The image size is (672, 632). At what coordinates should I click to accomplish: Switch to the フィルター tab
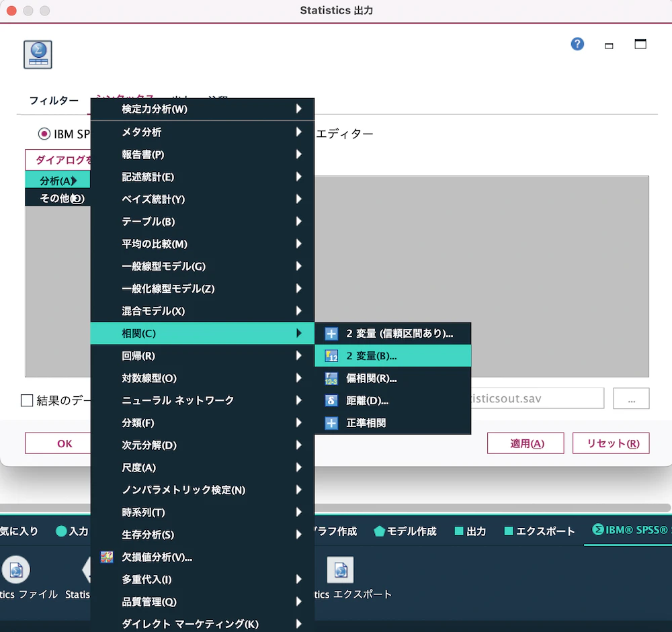coord(54,101)
